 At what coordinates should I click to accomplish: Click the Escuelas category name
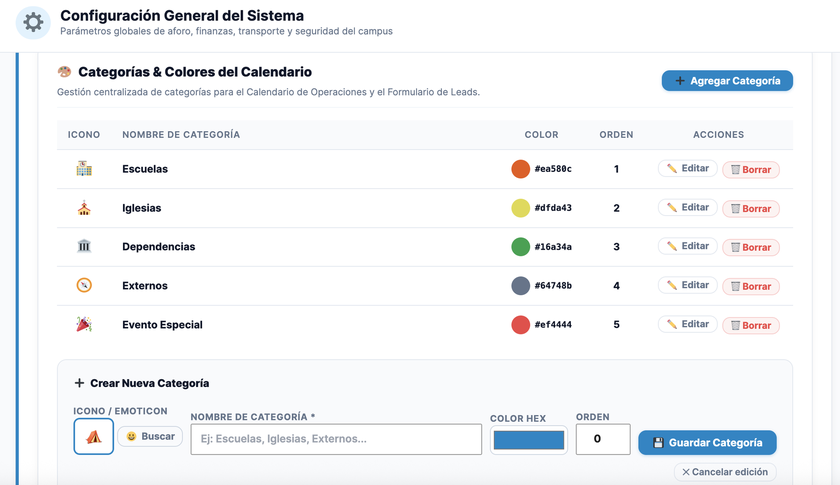(145, 169)
